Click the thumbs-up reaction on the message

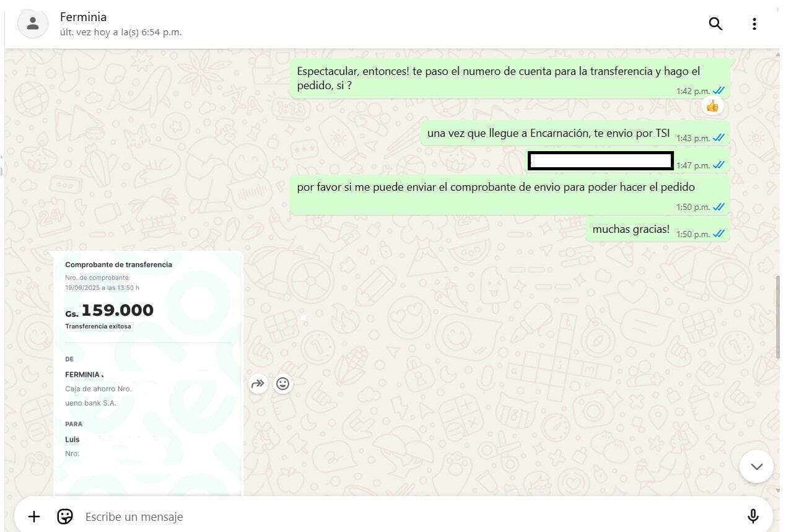[712, 107]
